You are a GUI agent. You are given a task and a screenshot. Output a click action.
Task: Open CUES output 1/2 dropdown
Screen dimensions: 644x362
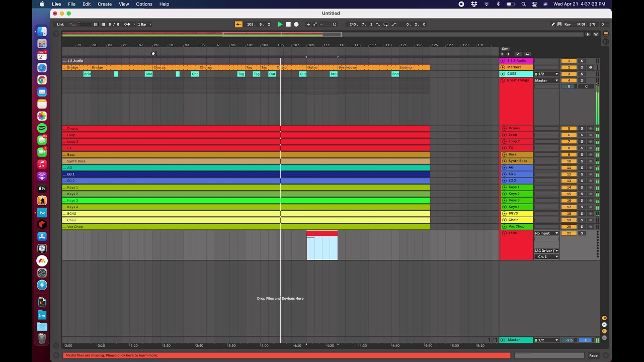click(546, 74)
